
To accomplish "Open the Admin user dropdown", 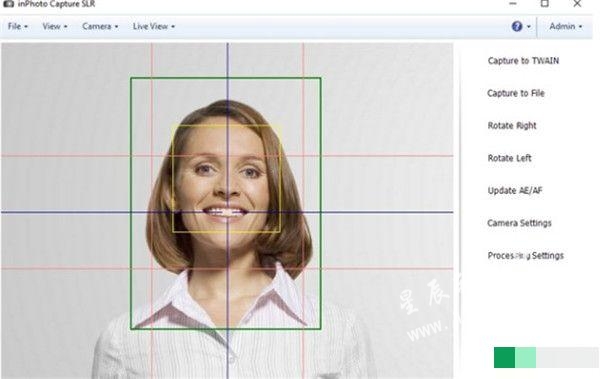I will point(566,26).
